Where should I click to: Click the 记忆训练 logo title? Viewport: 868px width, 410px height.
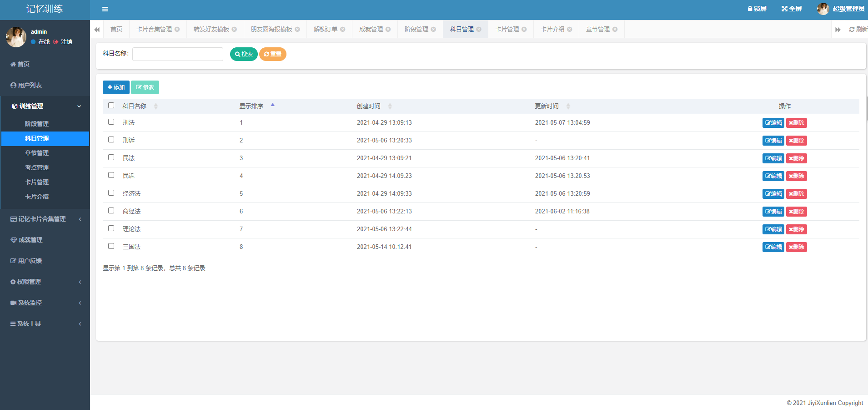(45, 9)
